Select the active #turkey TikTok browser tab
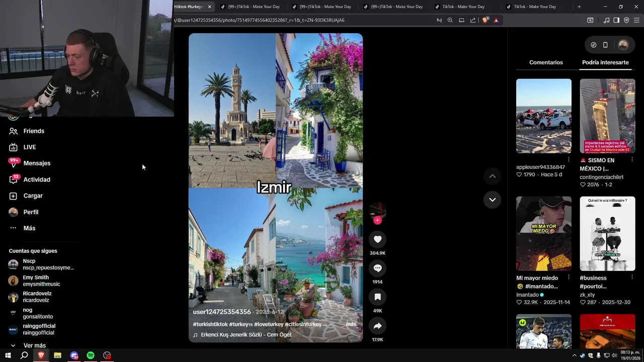The height and width of the screenshot is (362, 644). click(188, 7)
